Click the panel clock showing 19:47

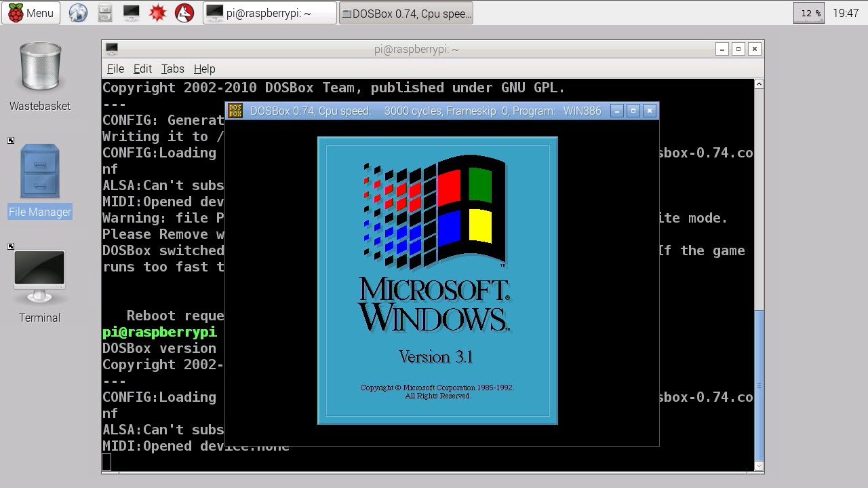click(846, 13)
